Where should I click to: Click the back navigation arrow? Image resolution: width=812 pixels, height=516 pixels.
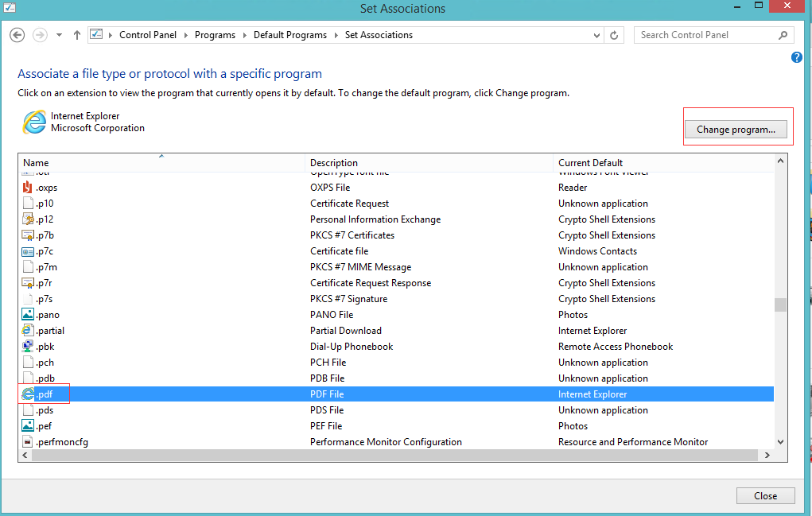coord(17,35)
